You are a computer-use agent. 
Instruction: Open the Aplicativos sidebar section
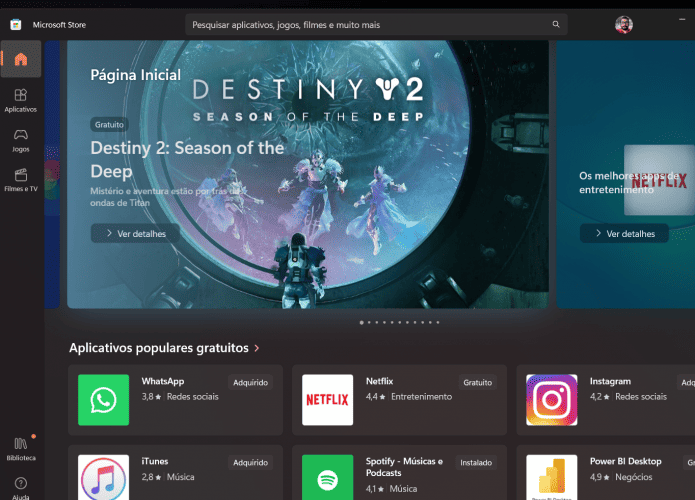tap(21, 101)
